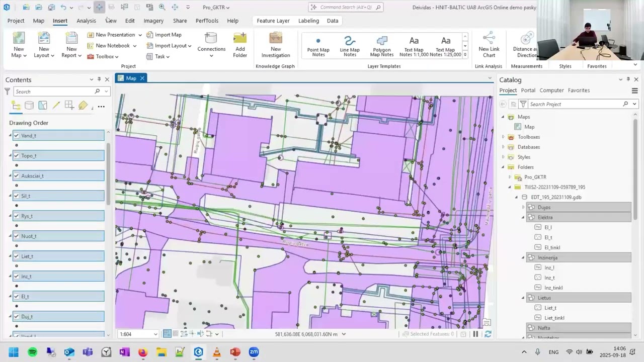Uncheck the Topo_t layer checkbox
This screenshot has width=644, height=362.
point(17,156)
